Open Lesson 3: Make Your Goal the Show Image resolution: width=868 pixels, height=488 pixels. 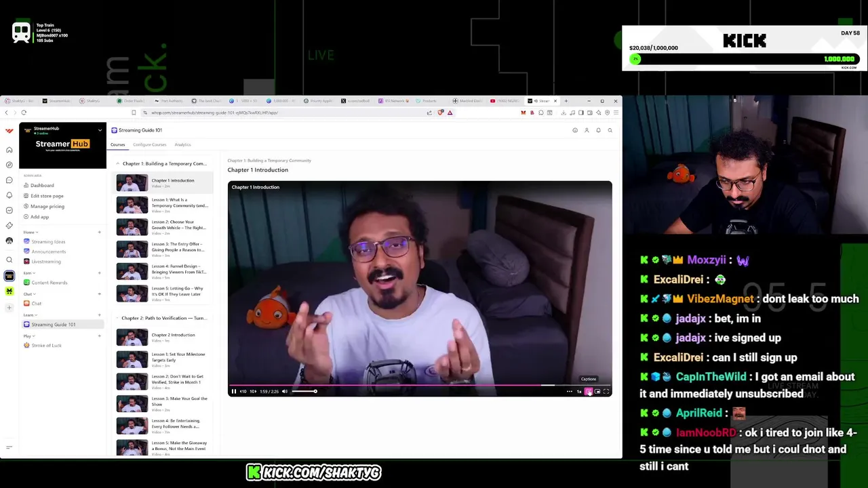click(x=163, y=403)
